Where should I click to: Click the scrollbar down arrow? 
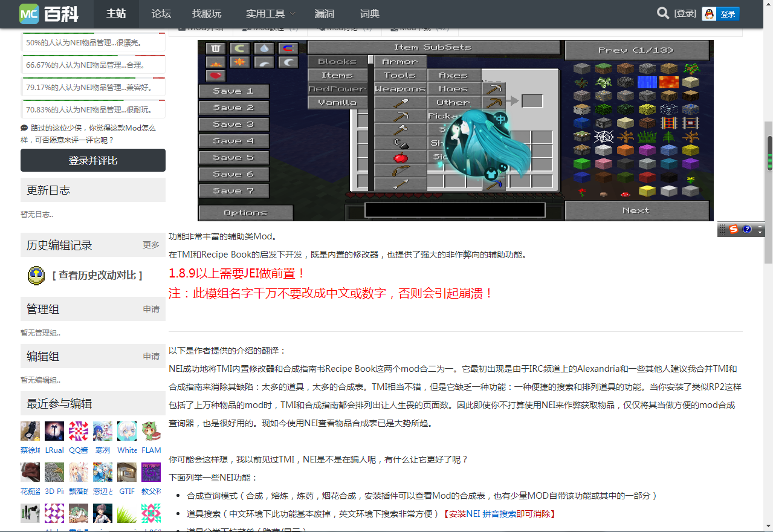[x=768, y=527]
